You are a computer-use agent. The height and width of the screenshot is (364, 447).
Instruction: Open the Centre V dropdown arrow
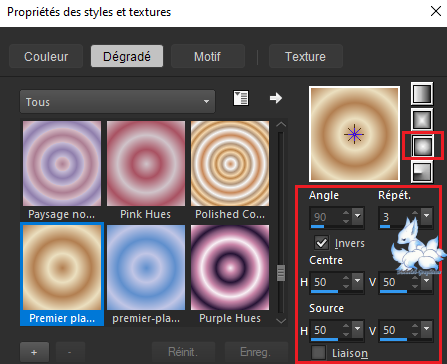pos(427,281)
